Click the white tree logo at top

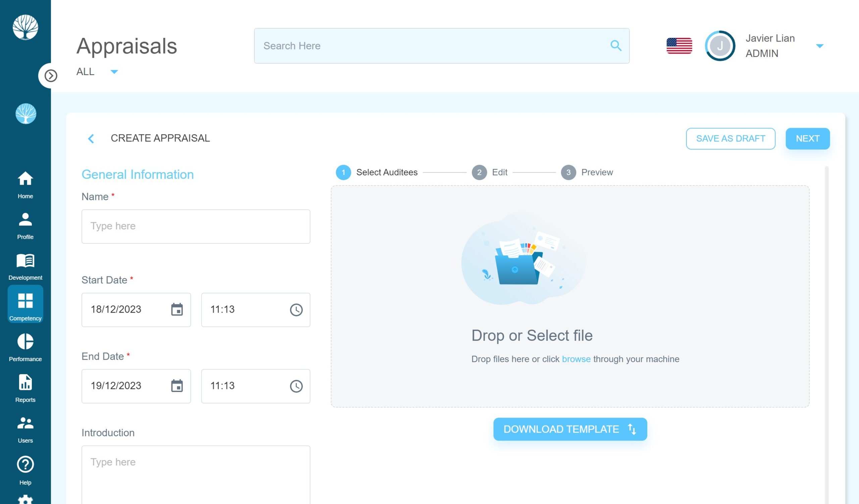tap(25, 27)
